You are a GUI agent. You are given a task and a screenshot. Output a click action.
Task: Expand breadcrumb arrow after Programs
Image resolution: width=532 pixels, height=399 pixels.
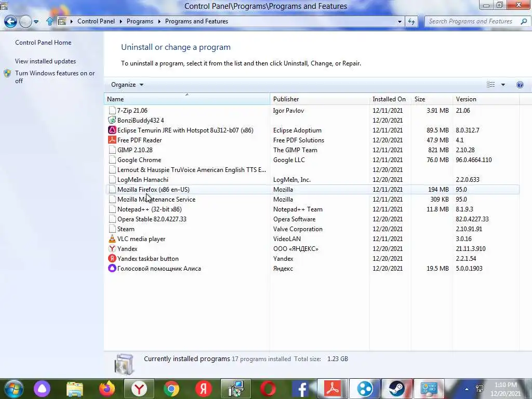159,21
